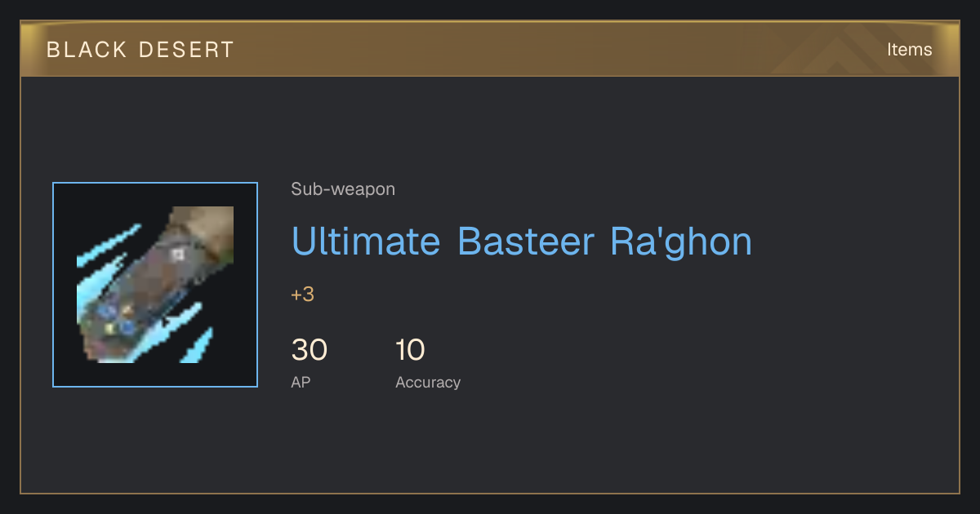Click the word Ra'ghon in the item title
The height and width of the screenshot is (514, 980).
[x=681, y=241]
